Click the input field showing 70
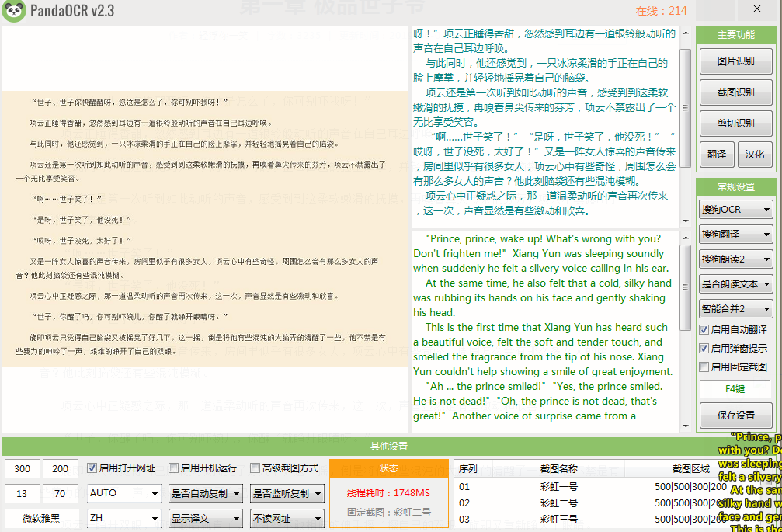Image resolution: width=782 pixels, height=532 pixels. (61, 494)
